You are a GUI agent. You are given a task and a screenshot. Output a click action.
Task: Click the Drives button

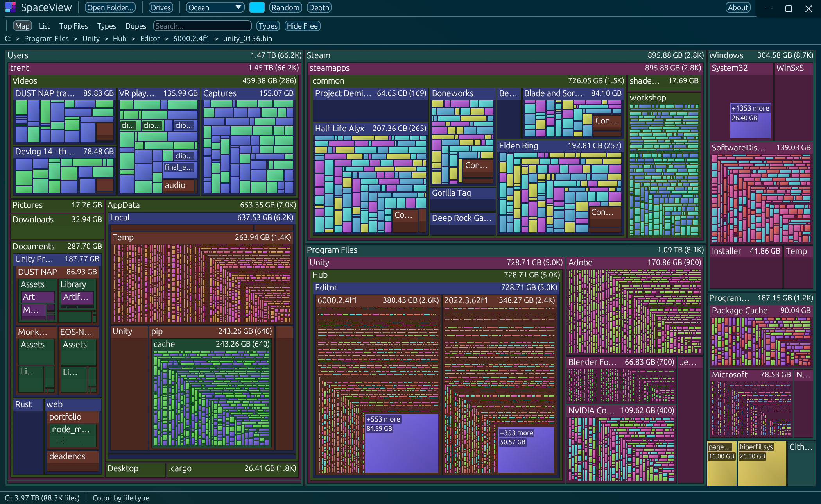click(161, 7)
